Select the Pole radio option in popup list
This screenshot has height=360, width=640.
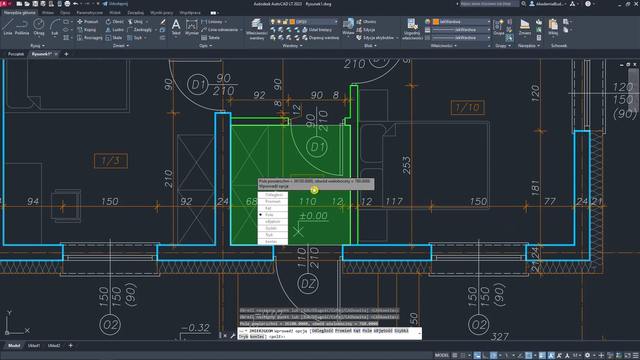273,215
